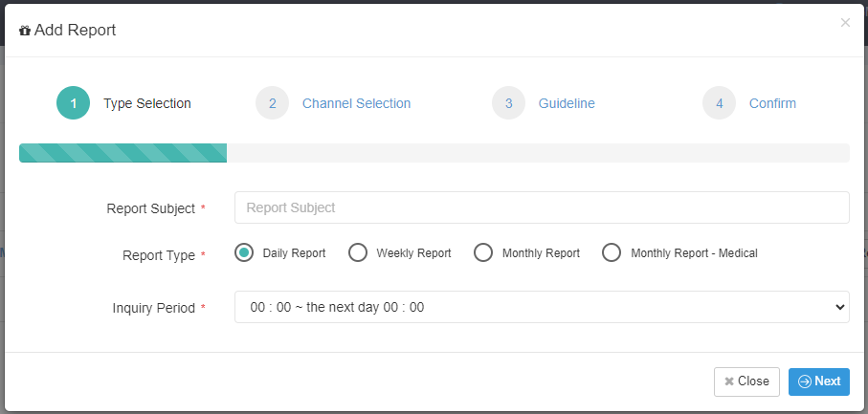Expand the dropdown arrow of Inquiry Period
The image size is (868, 414).
coord(839,307)
